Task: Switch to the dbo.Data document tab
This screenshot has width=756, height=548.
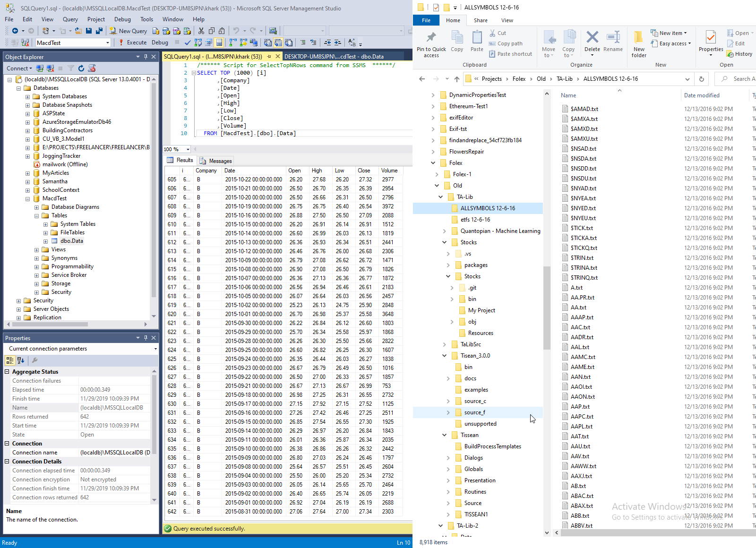Action: pos(334,56)
